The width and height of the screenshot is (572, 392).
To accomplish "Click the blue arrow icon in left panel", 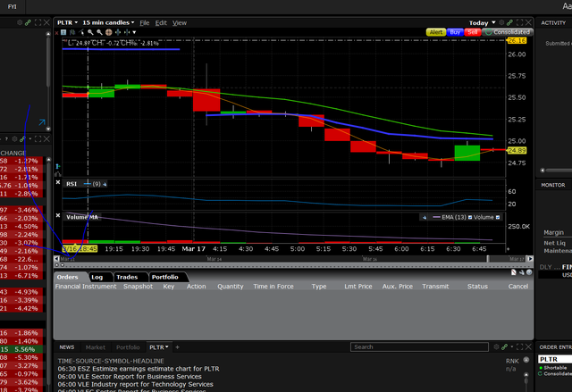I will 42,122.
